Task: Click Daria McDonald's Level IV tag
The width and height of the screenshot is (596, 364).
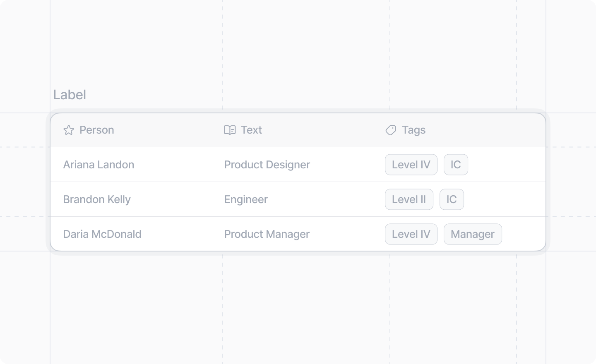Action: point(411,234)
